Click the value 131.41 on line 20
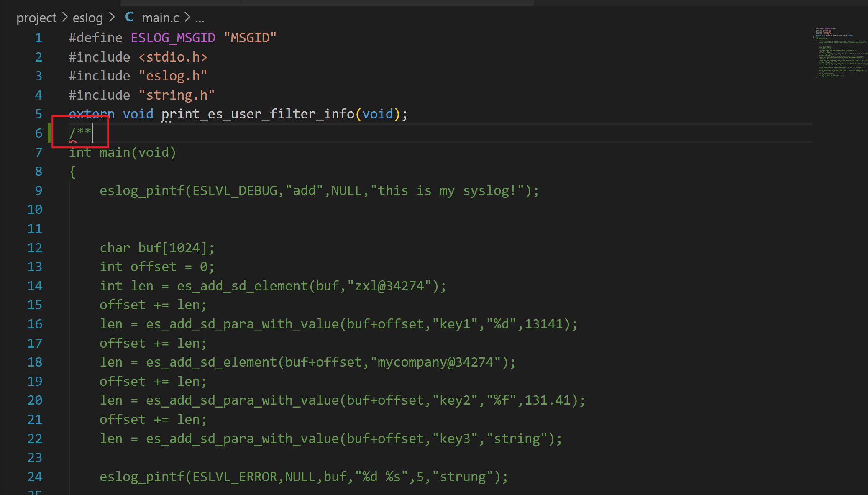The image size is (868, 495). [x=548, y=400]
